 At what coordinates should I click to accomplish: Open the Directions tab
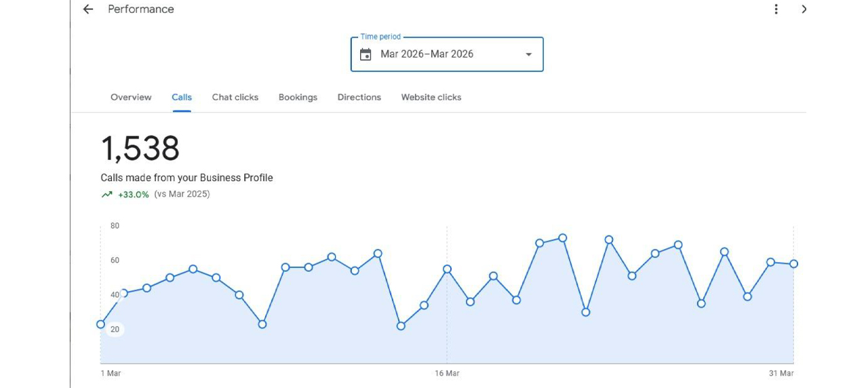click(359, 97)
